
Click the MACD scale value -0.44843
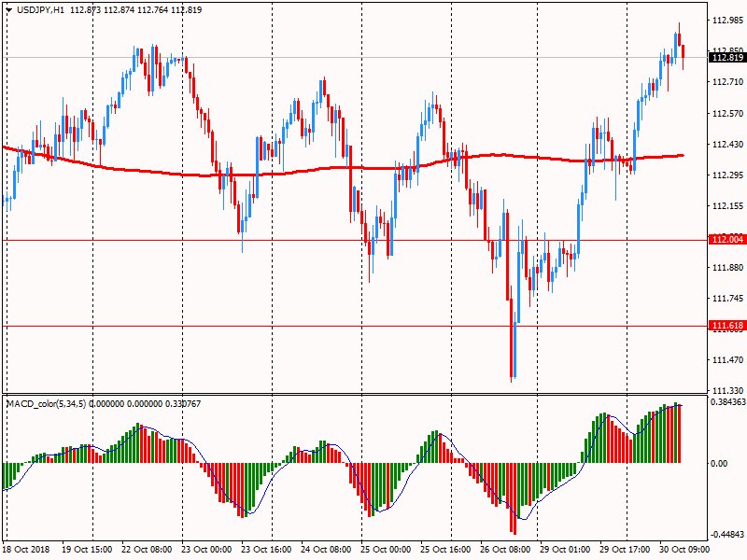pos(727,534)
